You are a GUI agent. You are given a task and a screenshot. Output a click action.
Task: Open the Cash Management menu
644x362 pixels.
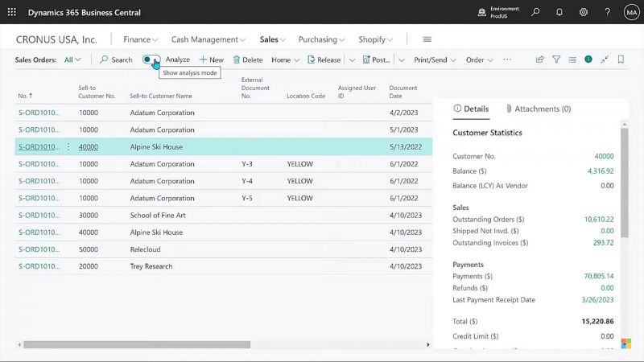[x=208, y=39]
